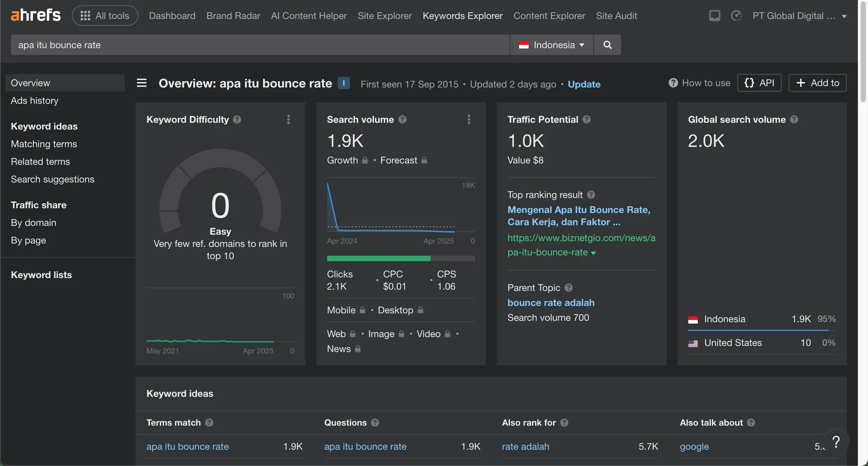Click the ahrefs logo

(x=36, y=16)
